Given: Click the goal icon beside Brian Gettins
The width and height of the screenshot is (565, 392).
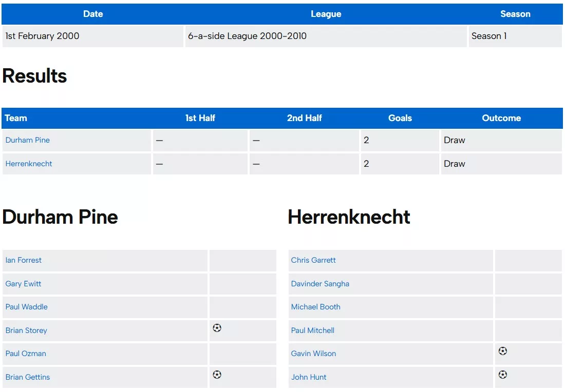Looking at the screenshot, I should click(217, 375).
